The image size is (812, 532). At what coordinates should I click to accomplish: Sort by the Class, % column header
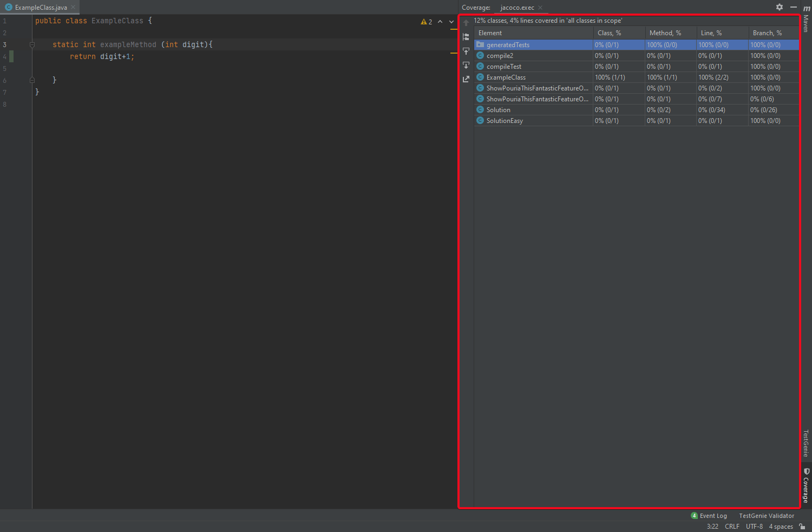[619, 33]
